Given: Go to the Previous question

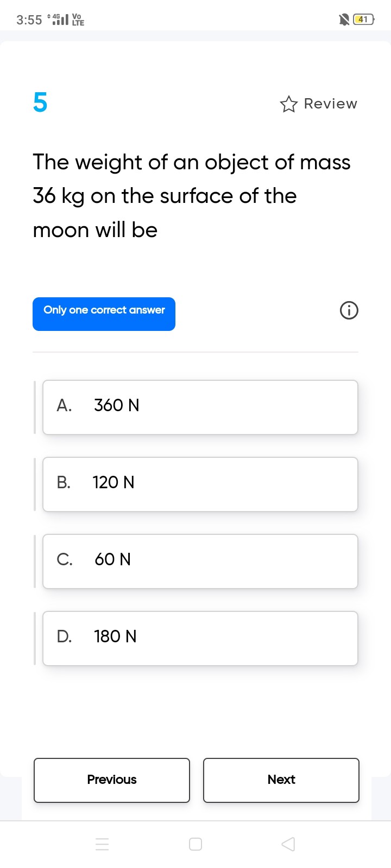Looking at the screenshot, I should (x=112, y=780).
